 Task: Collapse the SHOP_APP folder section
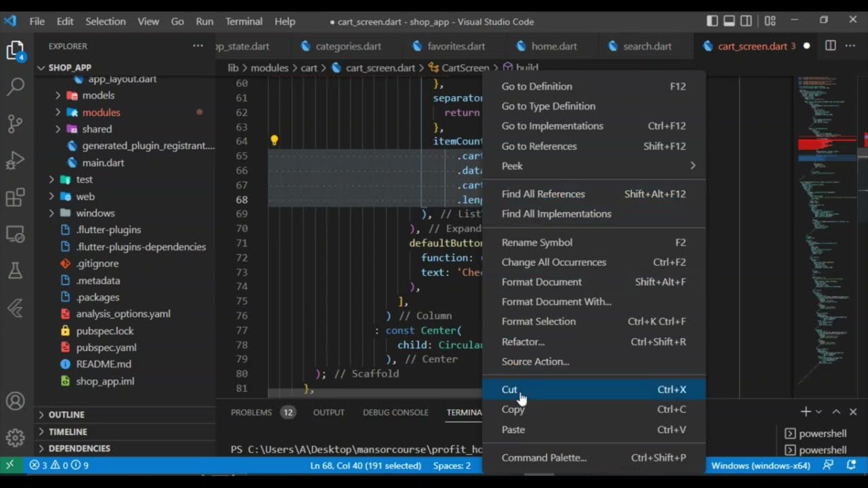125,68
